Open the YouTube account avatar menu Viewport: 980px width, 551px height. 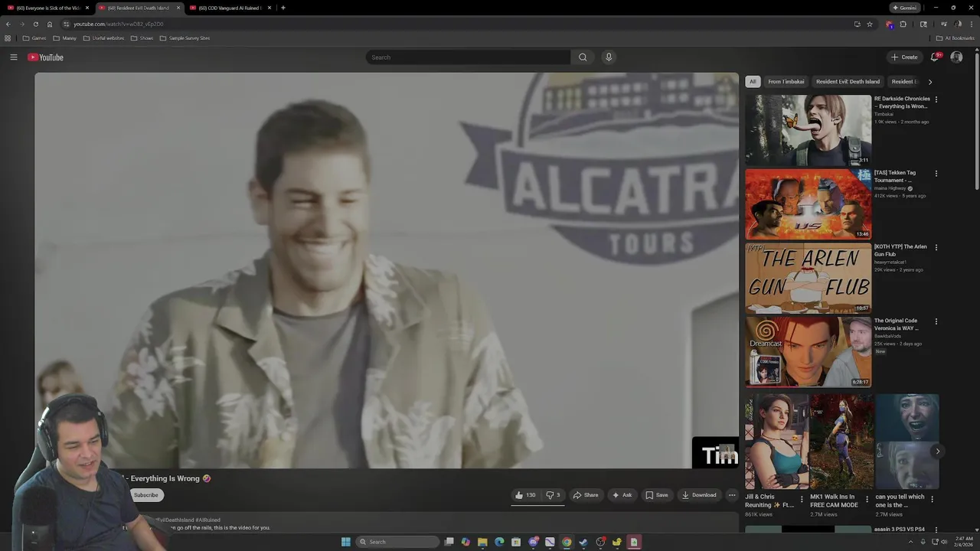pos(956,57)
